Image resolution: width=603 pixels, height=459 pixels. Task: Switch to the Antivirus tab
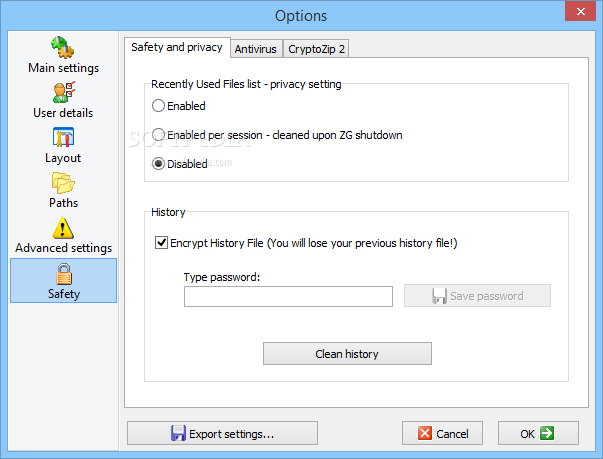(x=256, y=49)
